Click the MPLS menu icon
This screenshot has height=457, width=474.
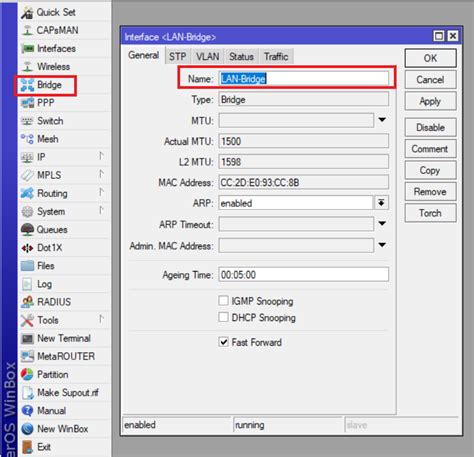[x=27, y=175]
